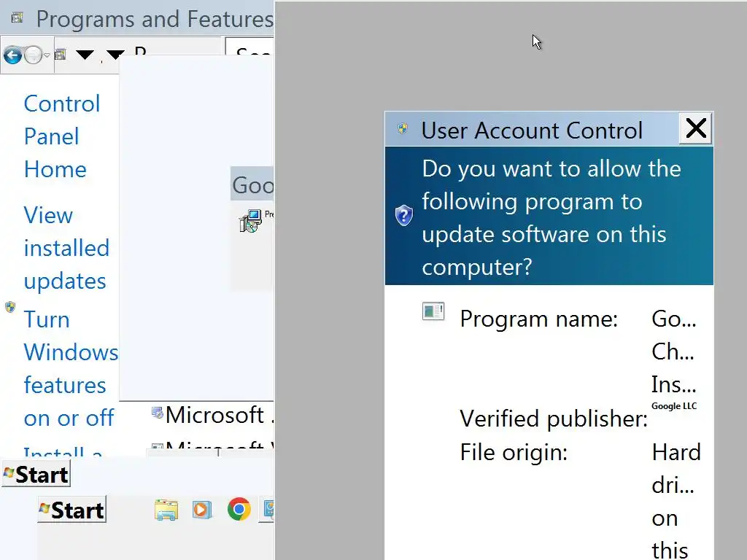Image resolution: width=747 pixels, height=560 pixels.
Task: Click the Google LLC verified publisher text
Action: (674, 405)
